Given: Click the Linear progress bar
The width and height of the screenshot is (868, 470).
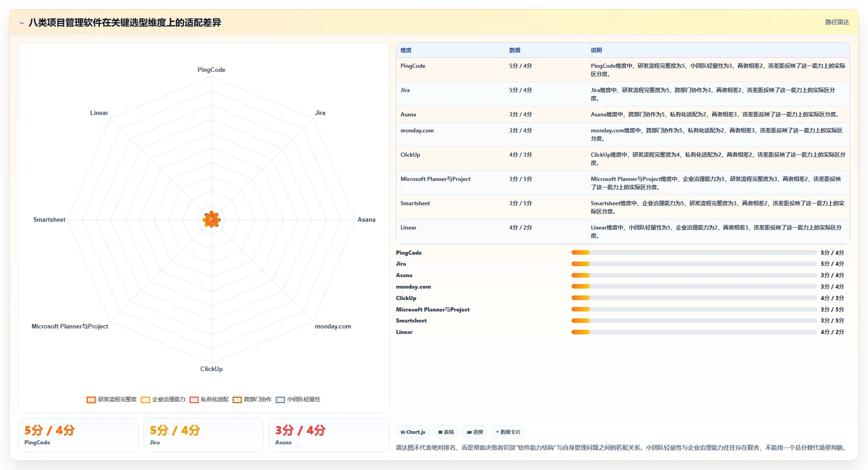Looking at the screenshot, I should [694, 332].
